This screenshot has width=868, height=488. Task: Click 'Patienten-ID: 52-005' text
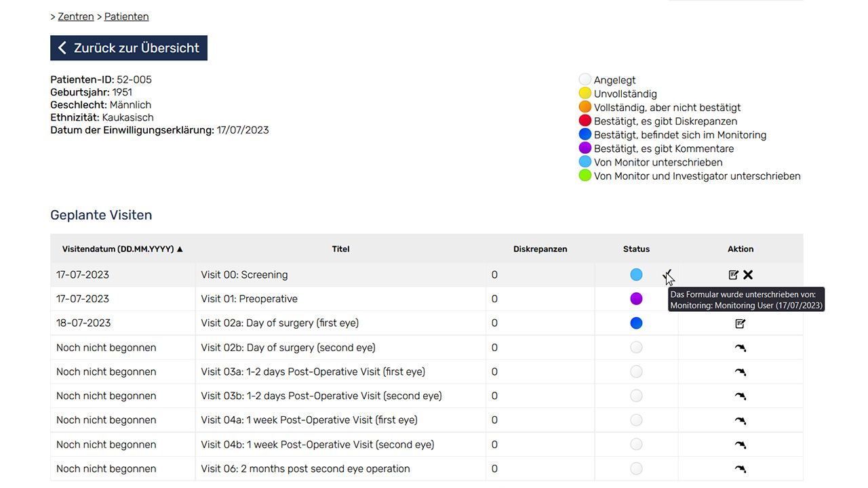point(101,79)
